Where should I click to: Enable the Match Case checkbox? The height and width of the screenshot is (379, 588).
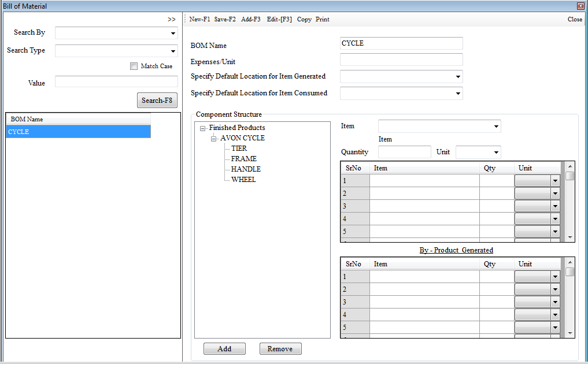(x=134, y=66)
